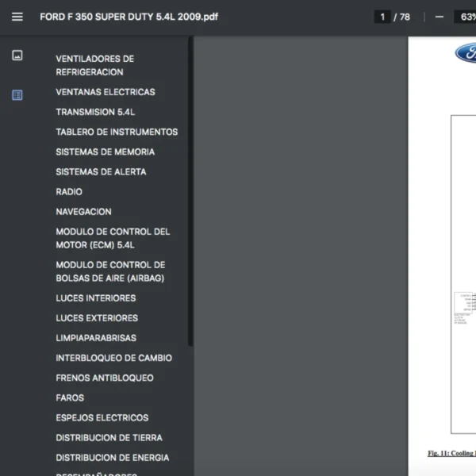The width and height of the screenshot is (476, 476).
Task: Go to LIMPIAPARABRISAS section
Action: [x=96, y=338]
